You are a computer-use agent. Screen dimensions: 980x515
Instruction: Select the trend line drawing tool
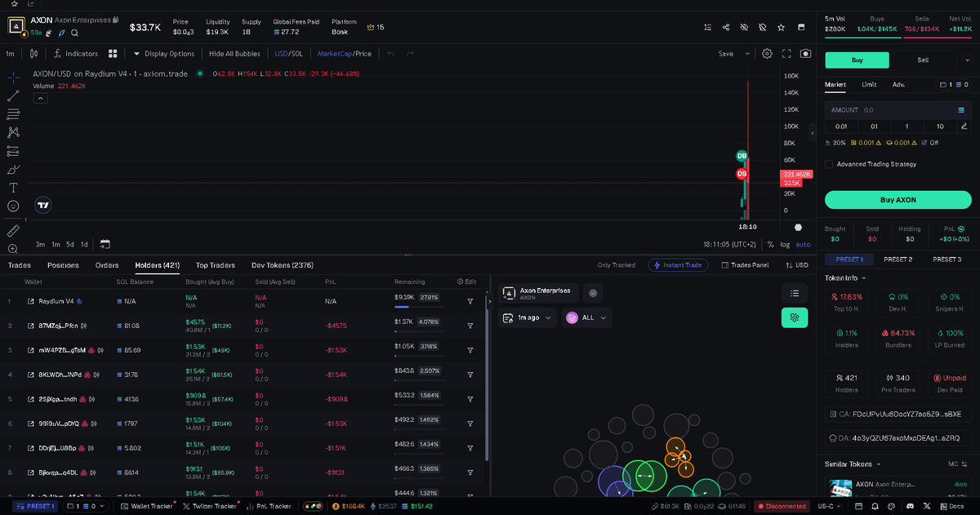(13, 95)
